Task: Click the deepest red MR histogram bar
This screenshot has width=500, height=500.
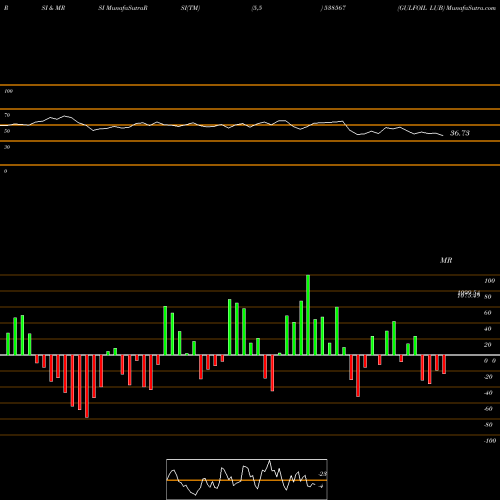Action: (x=87, y=386)
